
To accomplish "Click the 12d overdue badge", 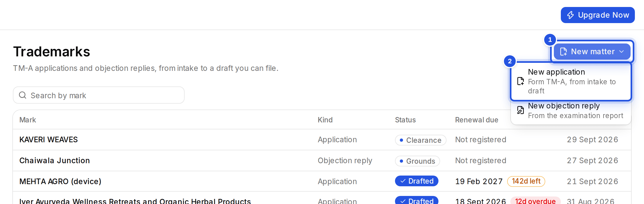I will pyautogui.click(x=535, y=201).
